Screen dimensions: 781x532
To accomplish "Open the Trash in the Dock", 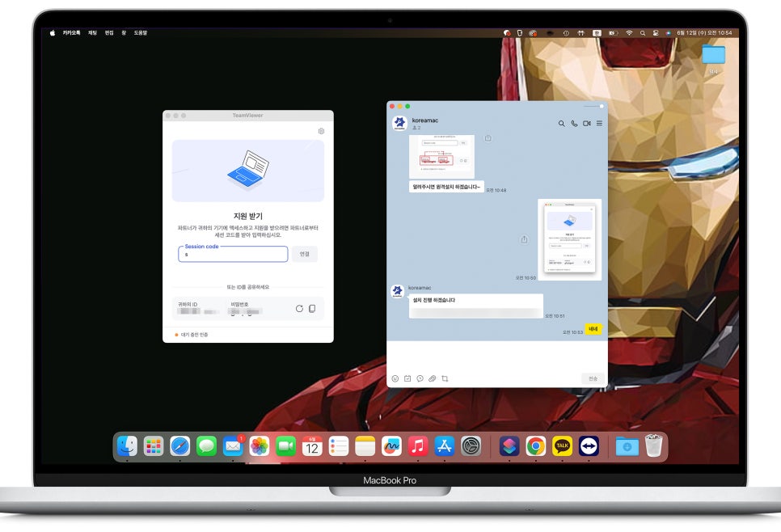I will (x=653, y=445).
